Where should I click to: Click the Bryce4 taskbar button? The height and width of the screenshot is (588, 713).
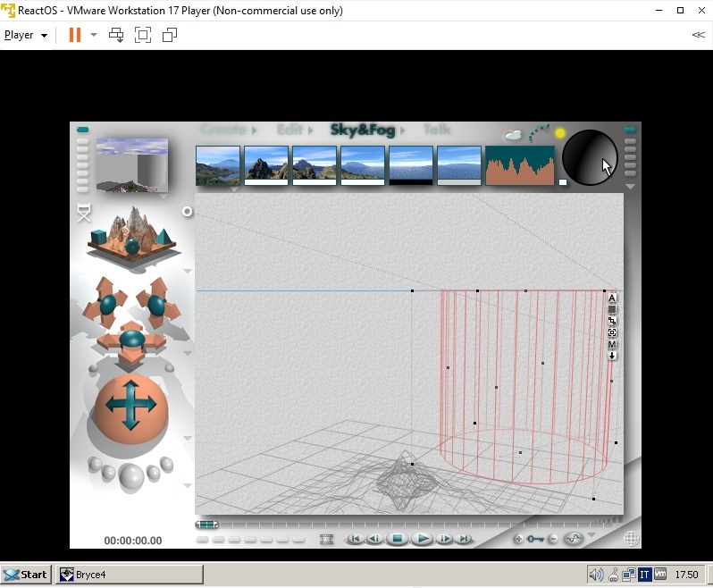pos(130,575)
